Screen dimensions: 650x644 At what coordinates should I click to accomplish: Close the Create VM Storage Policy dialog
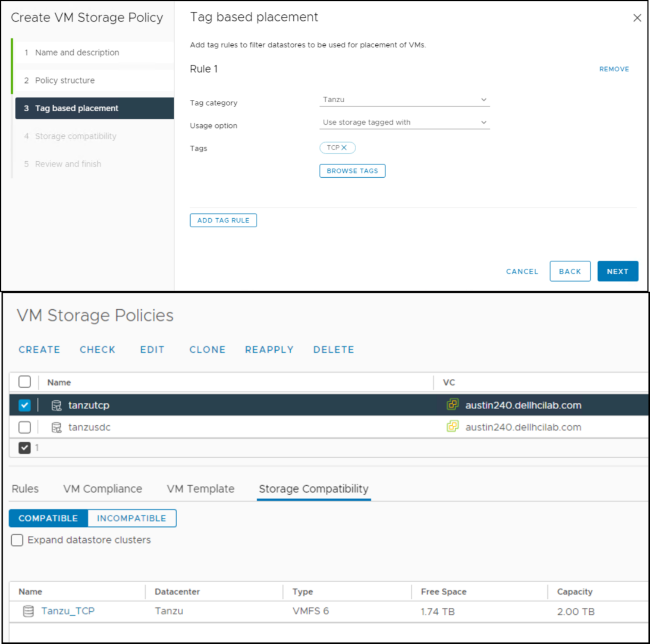tap(637, 18)
